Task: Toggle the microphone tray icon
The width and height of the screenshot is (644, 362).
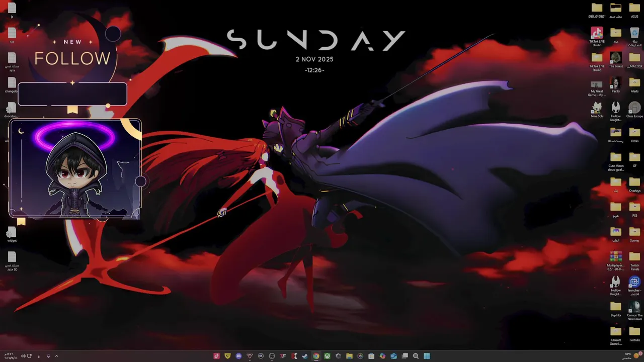Action: 48,356
